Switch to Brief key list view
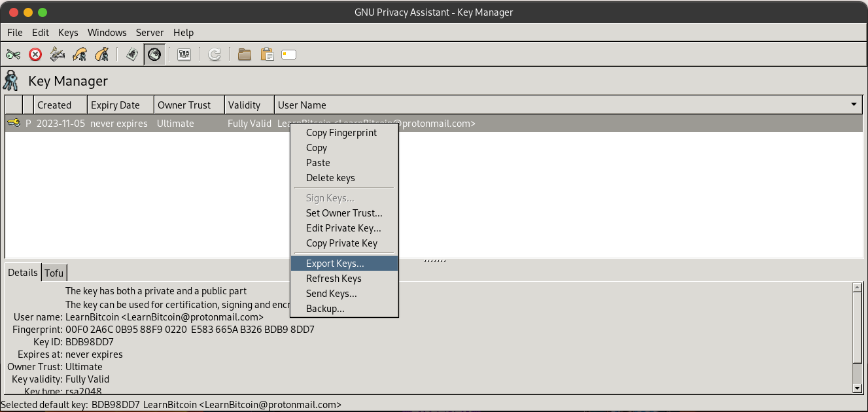Image resolution: width=868 pixels, height=412 pixels. tap(132, 54)
